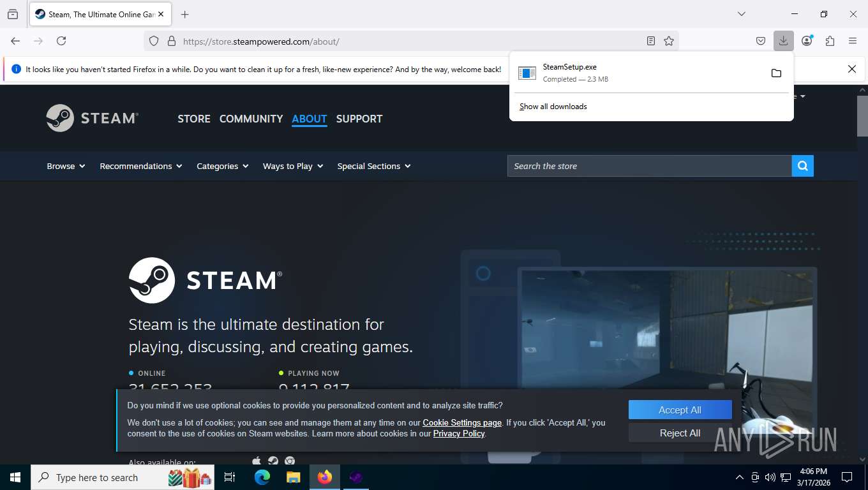Go back to previous page
The width and height of the screenshot is (868, 490).
pos(15,41)
